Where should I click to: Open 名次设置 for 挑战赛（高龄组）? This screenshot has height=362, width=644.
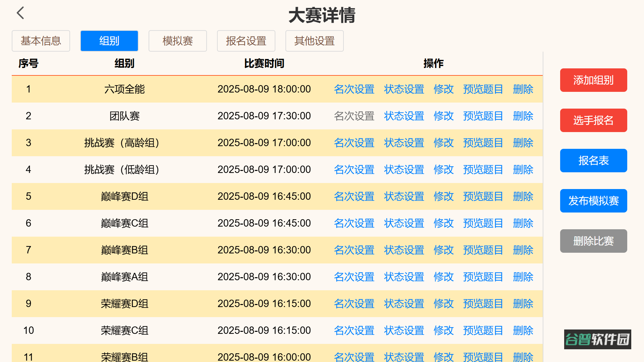coord(354,143)
